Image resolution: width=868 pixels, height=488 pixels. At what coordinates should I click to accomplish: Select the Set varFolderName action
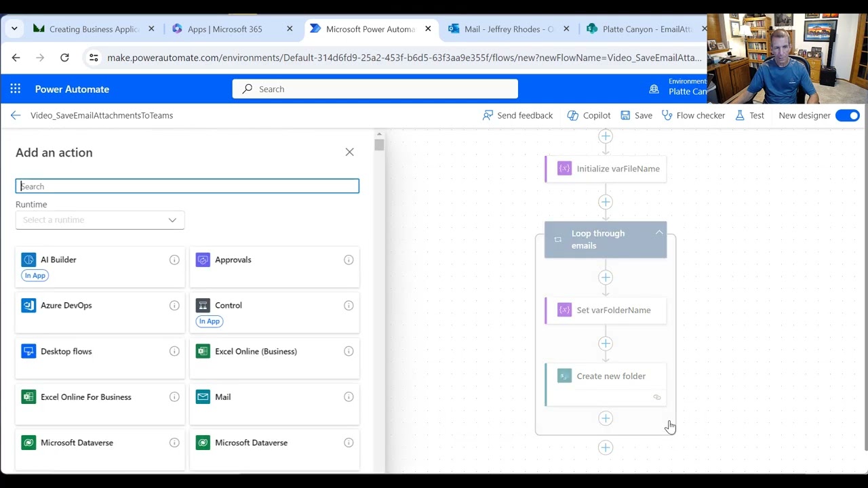coord(606,310)
